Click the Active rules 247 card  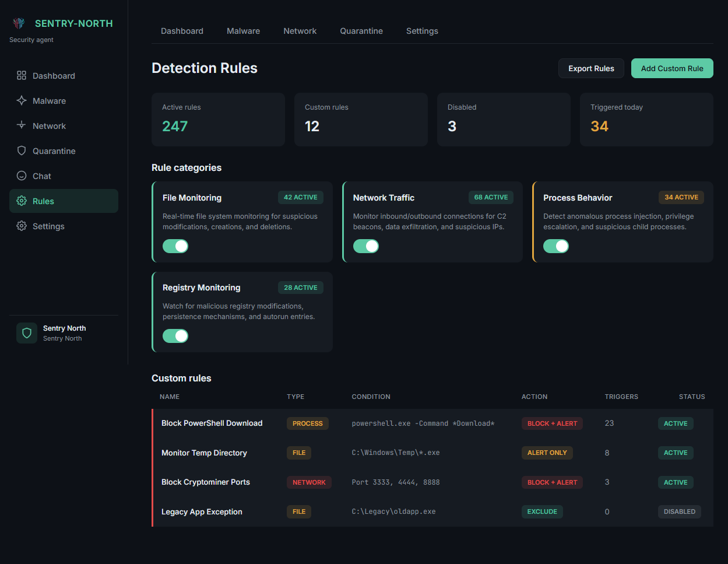click(218, 120)
